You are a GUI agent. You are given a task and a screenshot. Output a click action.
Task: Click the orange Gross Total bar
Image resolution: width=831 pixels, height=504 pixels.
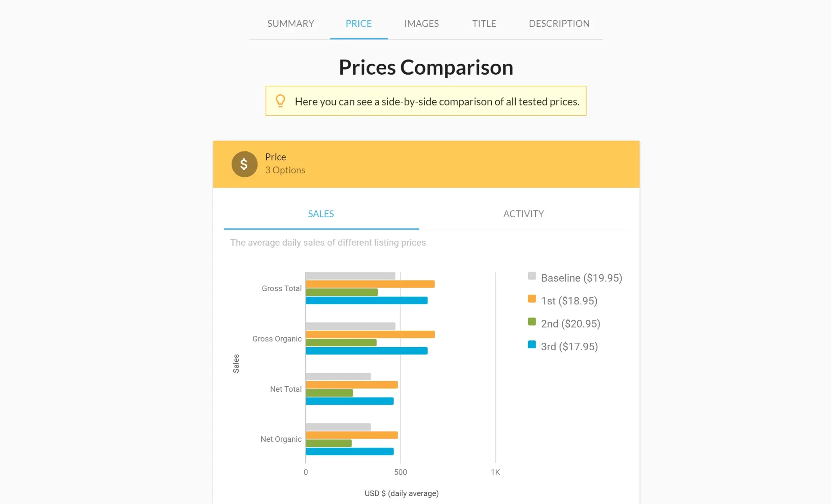(370, 284)
